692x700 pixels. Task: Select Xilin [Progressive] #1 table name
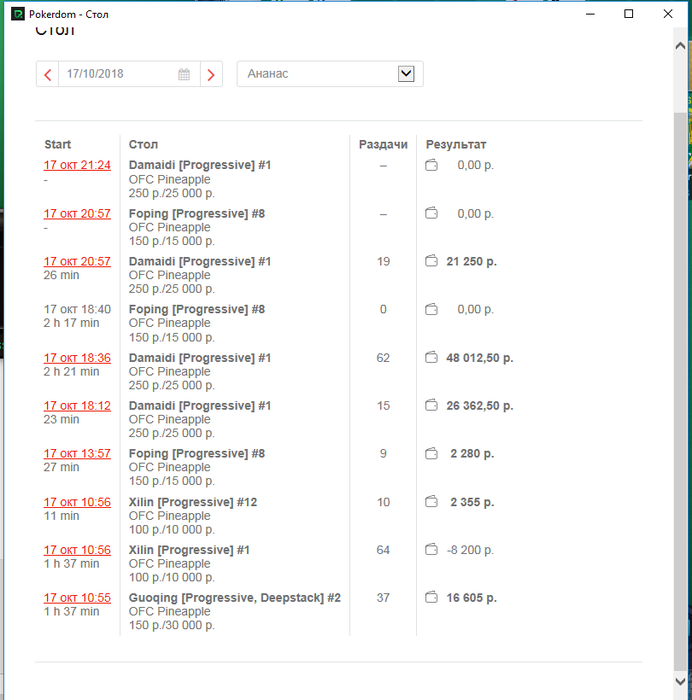coord(189,550)
